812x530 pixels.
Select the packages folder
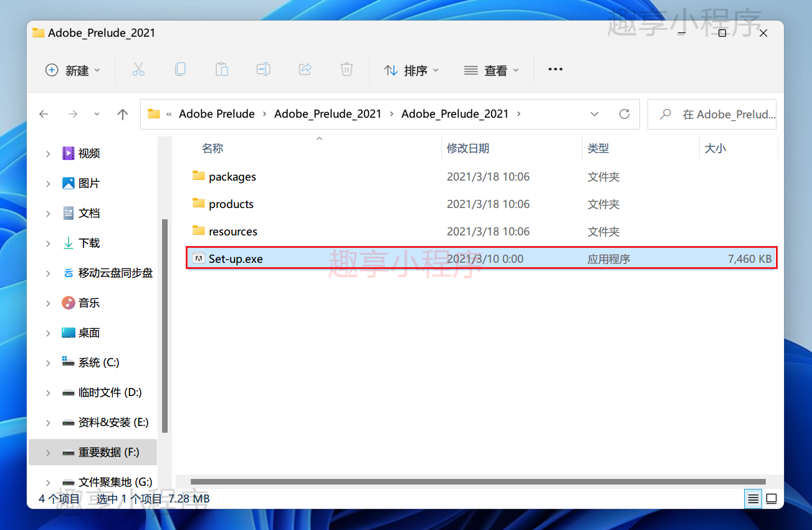(482, 177)
